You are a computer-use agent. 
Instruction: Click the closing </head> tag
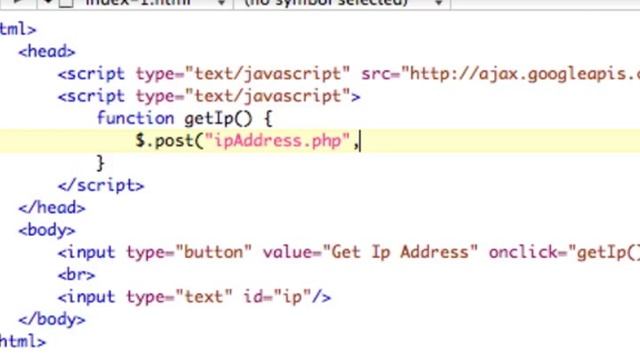tap(52, 208)
